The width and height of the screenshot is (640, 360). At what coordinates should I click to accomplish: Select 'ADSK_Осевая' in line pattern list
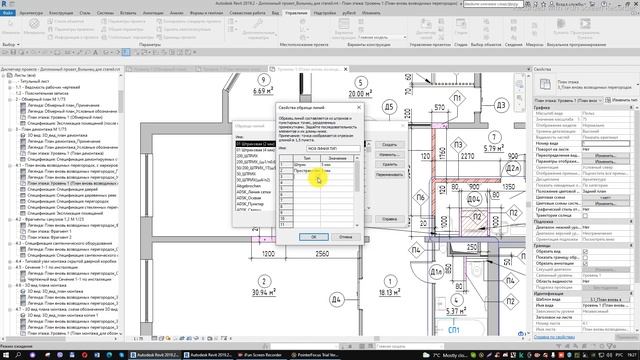tap(249, 198)
